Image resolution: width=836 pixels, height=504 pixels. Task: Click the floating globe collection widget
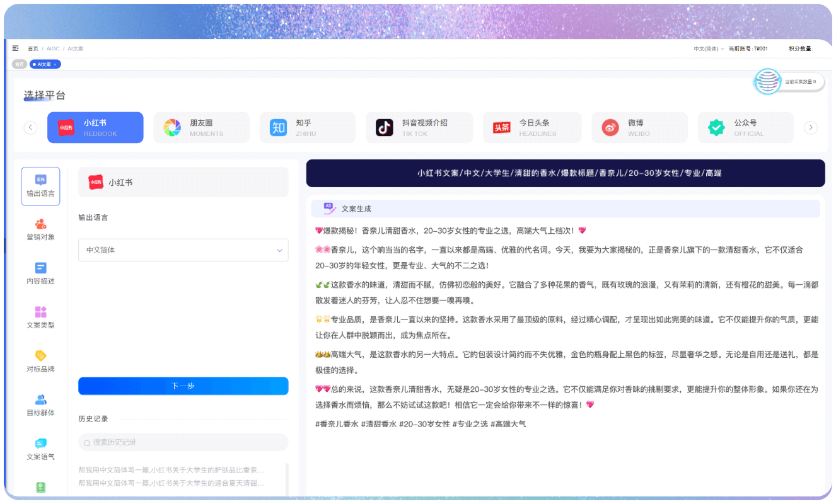(x=768, y=82)
